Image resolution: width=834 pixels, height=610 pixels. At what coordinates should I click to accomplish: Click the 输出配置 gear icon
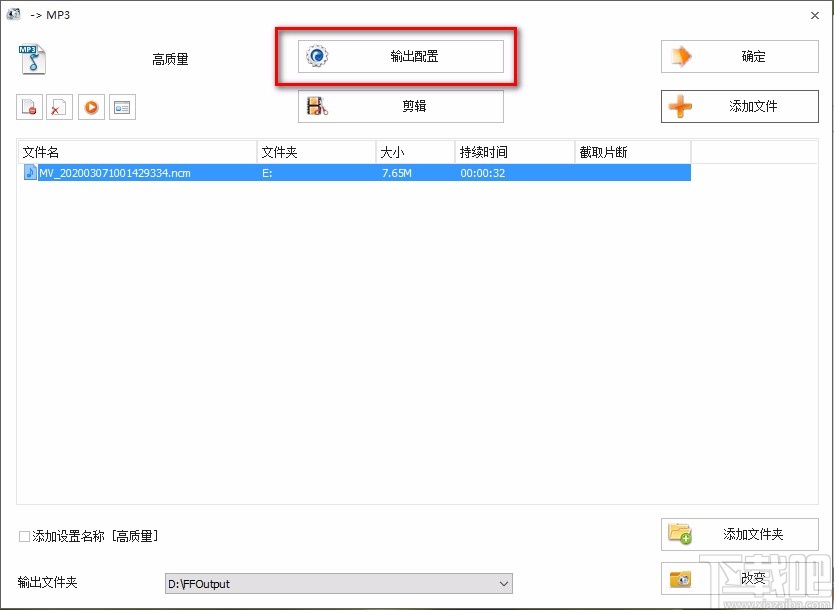coord(316,57)
